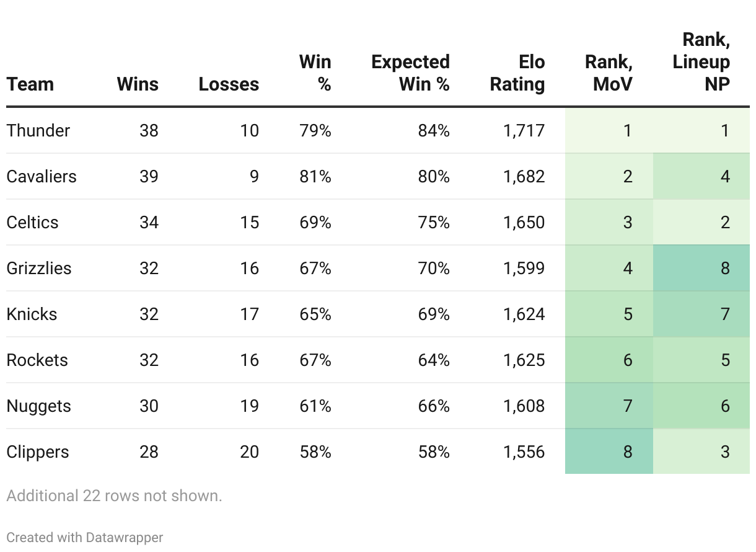Viewport: 756px width, 552px height.
Task: Click the Additional 22 rows not shown text
Action: coord(114,496)
